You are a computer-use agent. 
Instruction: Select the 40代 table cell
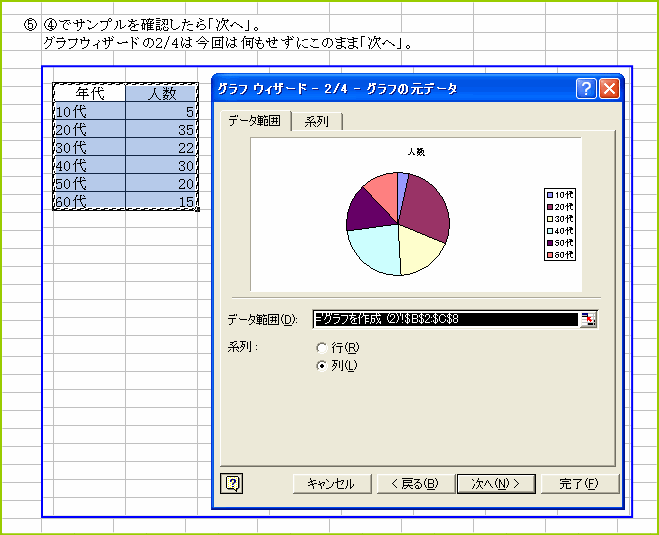pos(90,165)
